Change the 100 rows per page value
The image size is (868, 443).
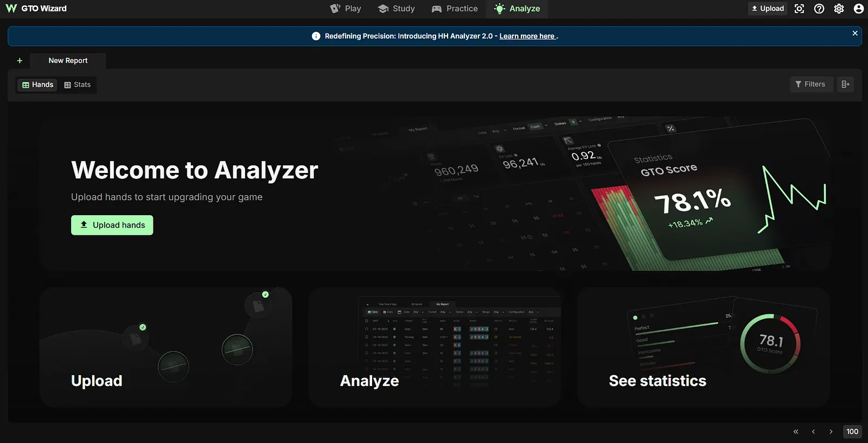852,432
